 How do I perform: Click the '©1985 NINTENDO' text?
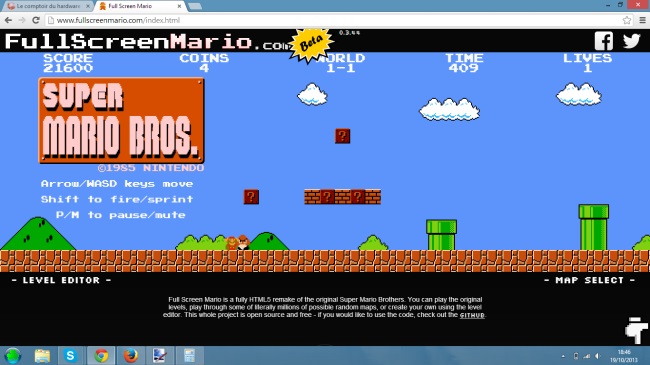(x=151, y=168)
